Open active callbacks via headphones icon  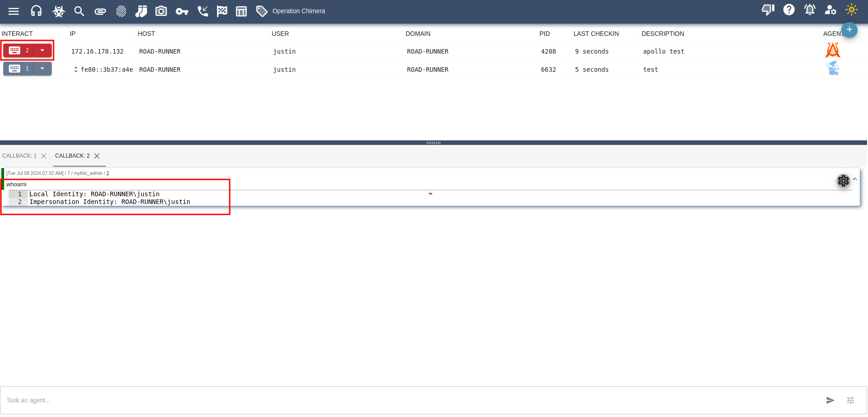[36, 11]
